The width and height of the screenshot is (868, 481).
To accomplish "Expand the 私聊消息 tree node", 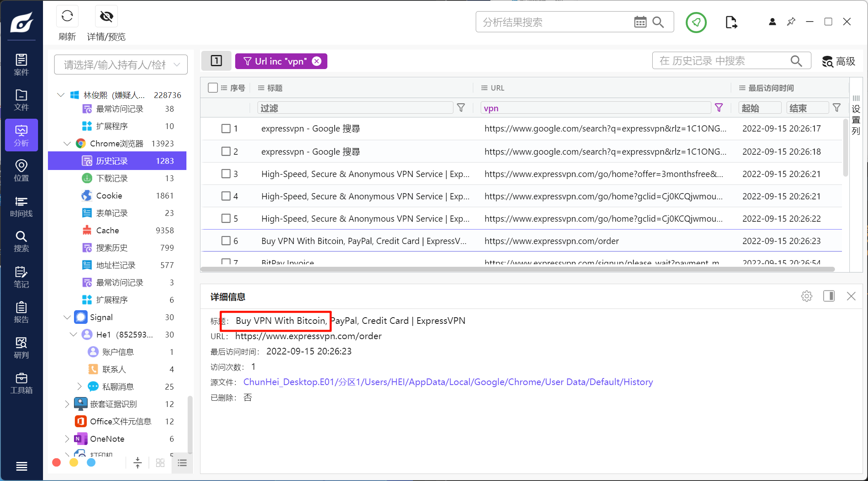I will [79, 386].
